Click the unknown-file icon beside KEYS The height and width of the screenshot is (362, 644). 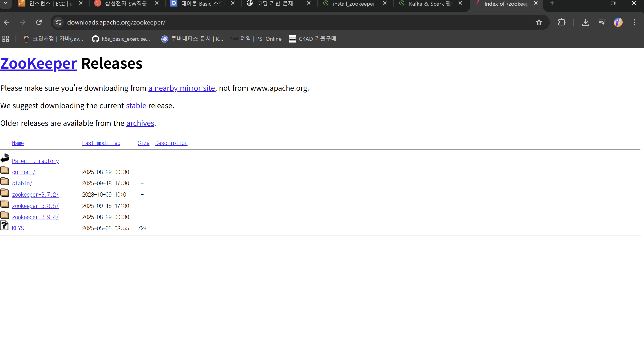click(4, 226)
